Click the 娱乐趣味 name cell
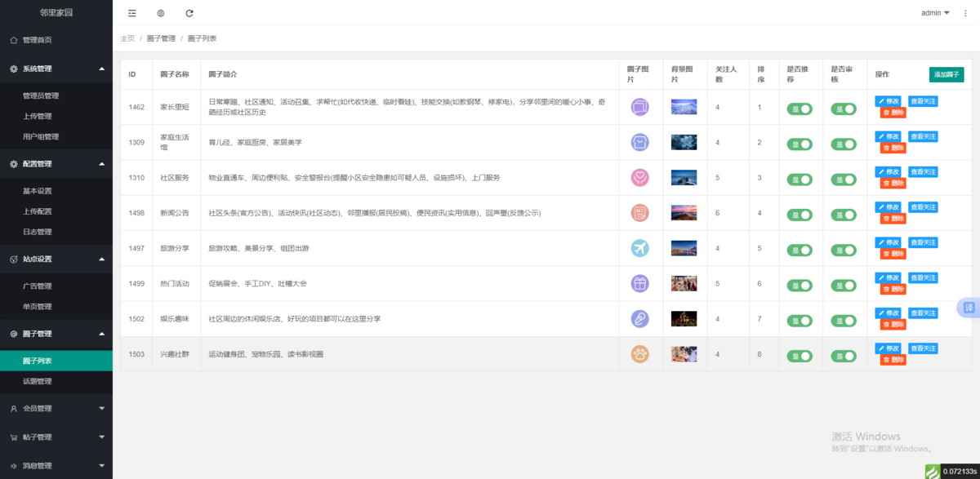 tap(175, 319)
